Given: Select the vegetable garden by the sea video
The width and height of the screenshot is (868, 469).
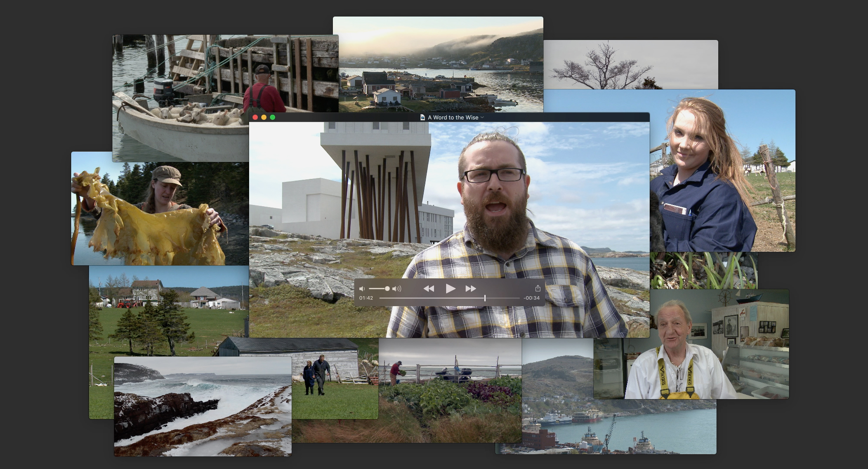Looking at the screenshot, I should tap(450, 391).
